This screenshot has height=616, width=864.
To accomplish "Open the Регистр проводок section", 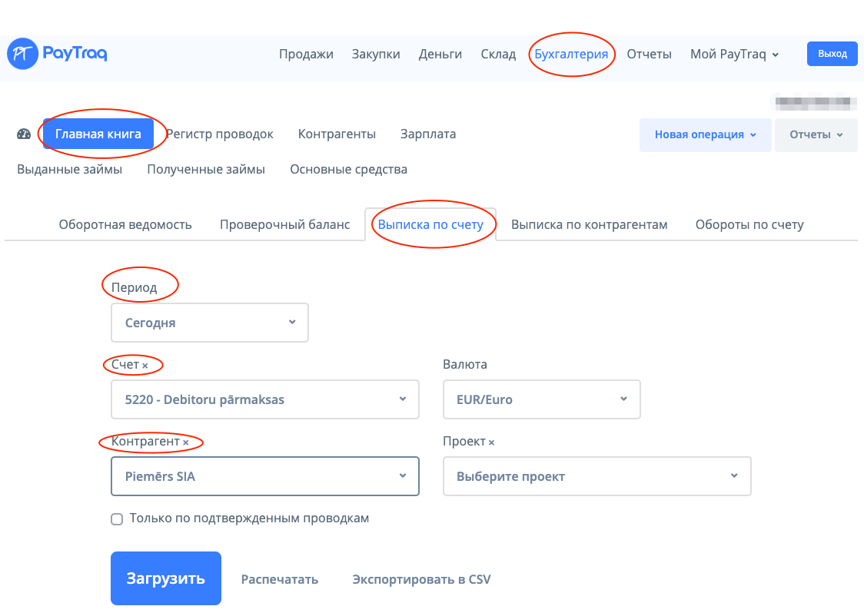I will [x=220, y=134].
